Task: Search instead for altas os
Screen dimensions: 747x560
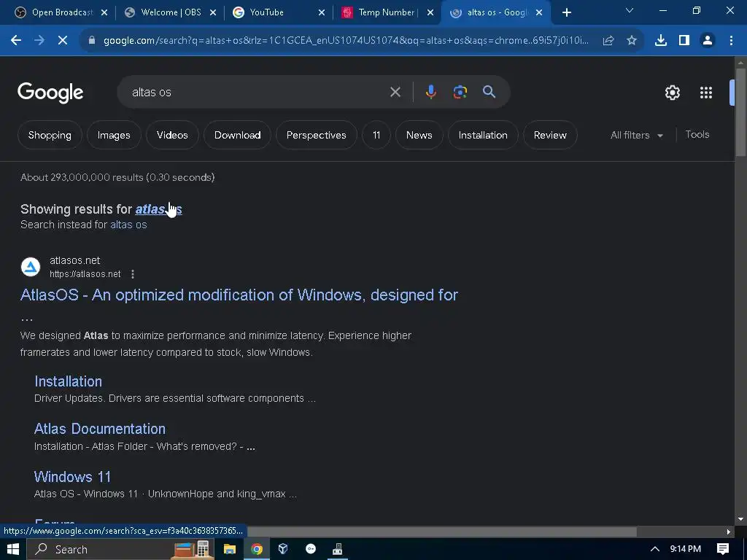Action: [x=128, y=225]
